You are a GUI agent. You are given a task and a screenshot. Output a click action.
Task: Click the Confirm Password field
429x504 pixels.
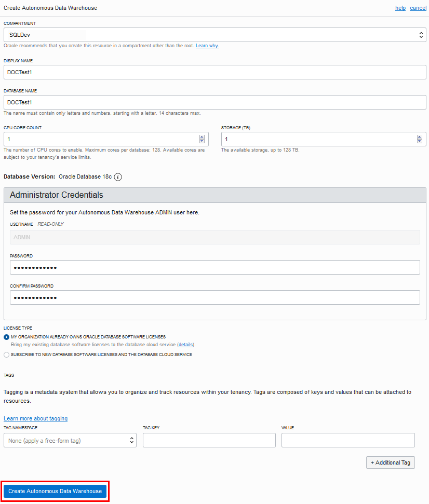[x=214, y=297]
